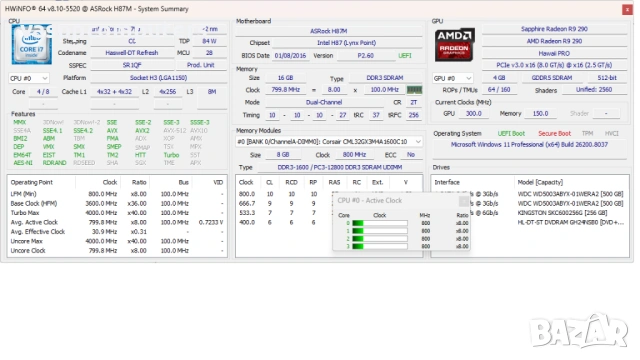The height and width of the screenshot is (360, 640).
Task: Click the Sapphire Radeon R9 290 field
Action: (x=554, y=29)
